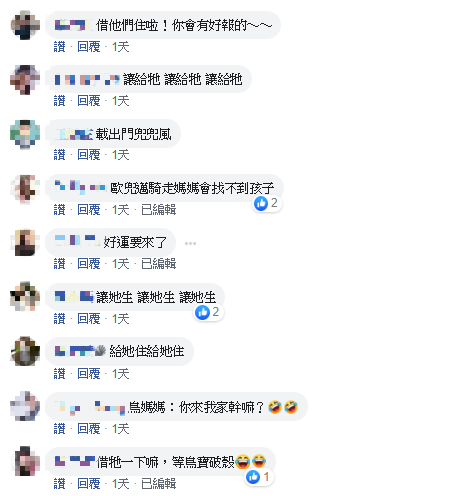Open like reaction on 借牠一下嘛 comment
Viewport: 450px width, 496px height.
(253, 477)
